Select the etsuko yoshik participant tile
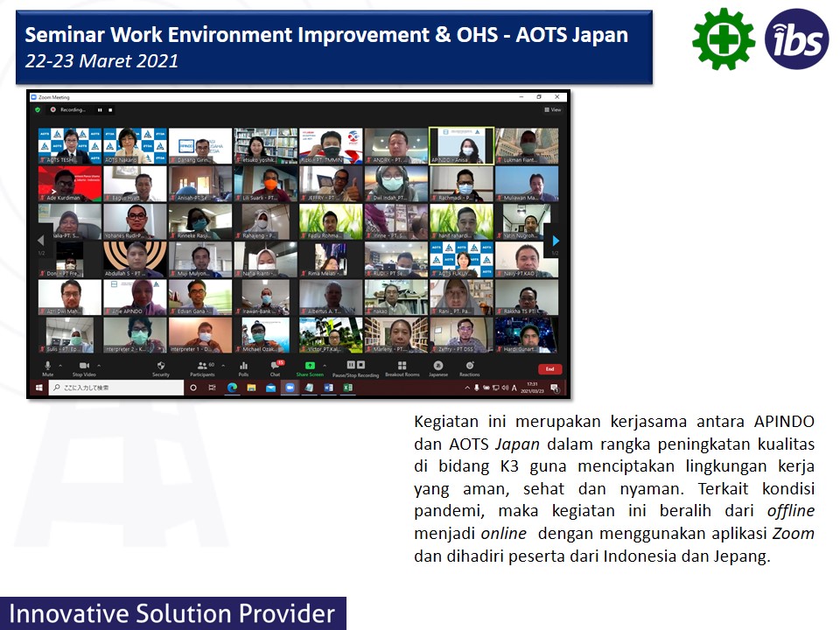The height and width of the screenshot is (630, 840). 266,145
